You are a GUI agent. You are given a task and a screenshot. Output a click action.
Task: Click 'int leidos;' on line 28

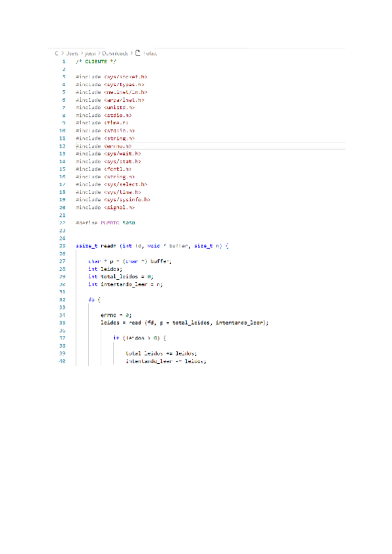[x=105, y=269]
